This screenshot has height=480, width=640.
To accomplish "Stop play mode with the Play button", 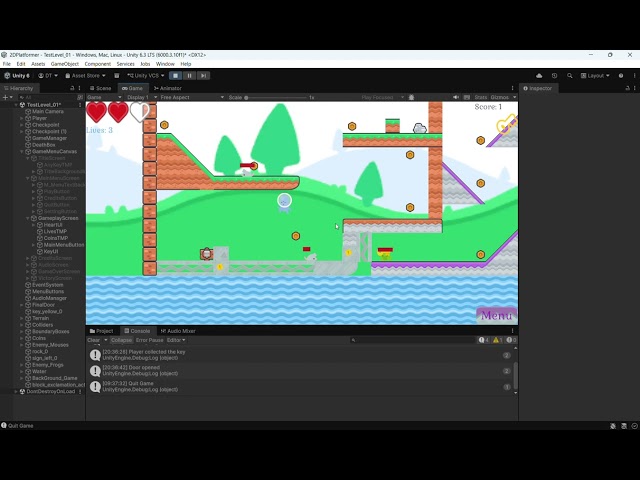I will tap(176, 76).
